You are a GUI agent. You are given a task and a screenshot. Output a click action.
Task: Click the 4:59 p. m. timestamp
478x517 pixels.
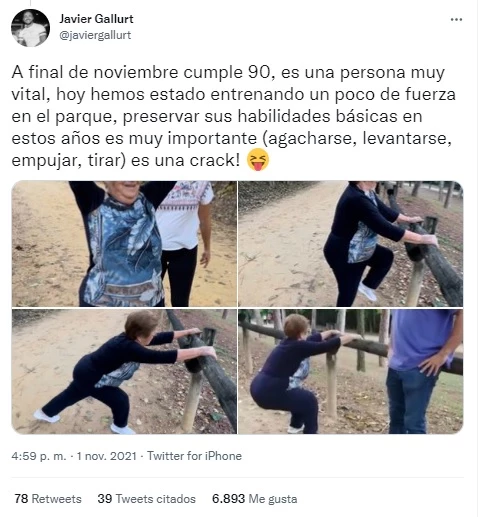(39, 456)
